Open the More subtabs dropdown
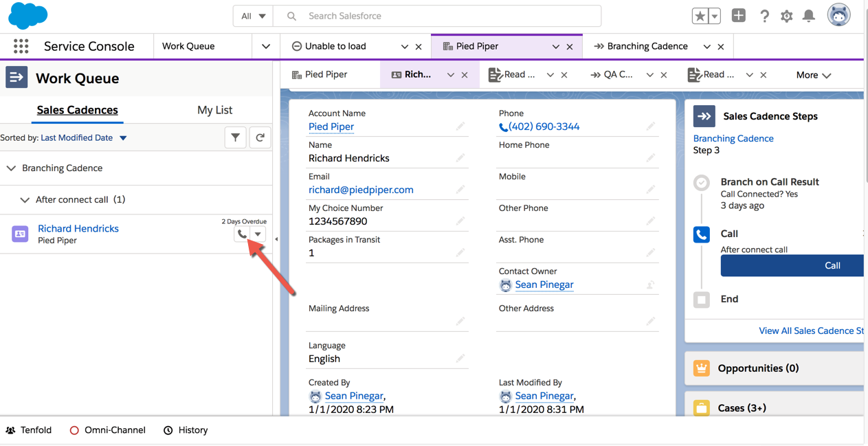The image size is (868, 446). coord(814,75)
